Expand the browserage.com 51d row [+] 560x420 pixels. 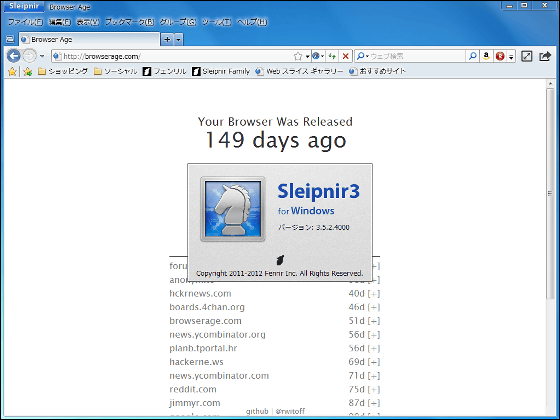(x=374, y=321)
